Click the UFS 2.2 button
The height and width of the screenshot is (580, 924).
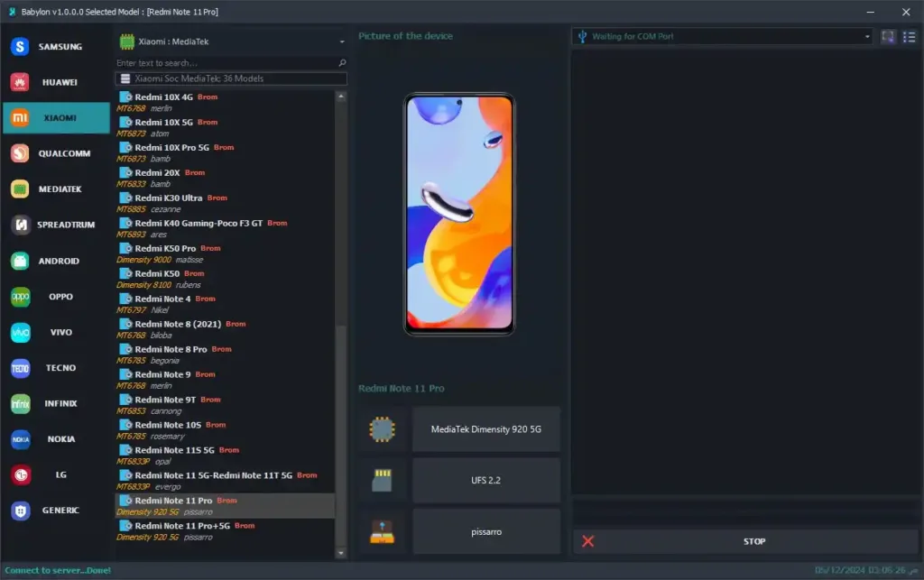point(486,481)
